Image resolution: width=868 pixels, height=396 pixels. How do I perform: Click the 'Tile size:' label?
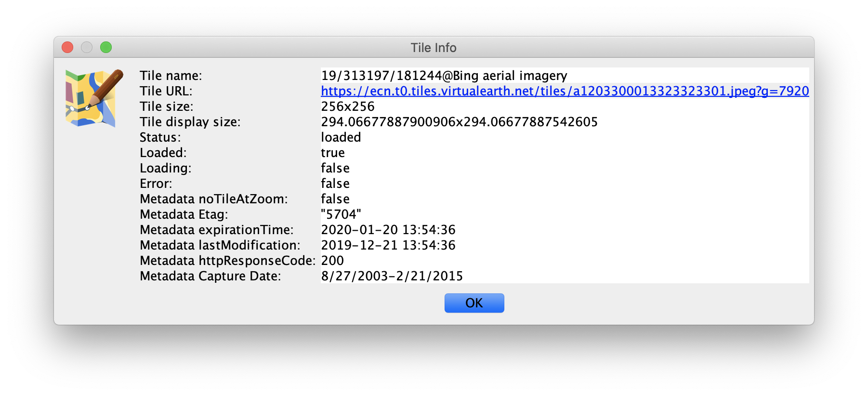click(x=167, y=106)
